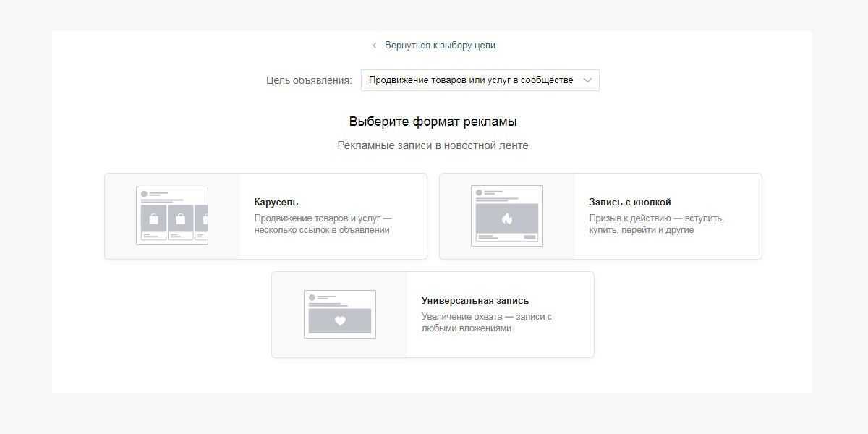Screen dimensions: 868x434
Task: Choose the "Запись с кнопкой" format title
Action: pyautogui.click(x=630, y=203)
